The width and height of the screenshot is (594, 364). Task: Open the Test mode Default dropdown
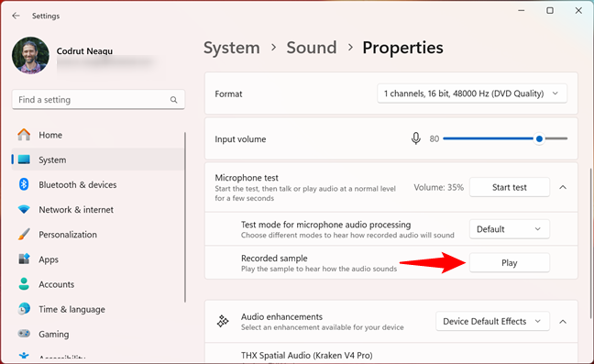tap(510, 229)
